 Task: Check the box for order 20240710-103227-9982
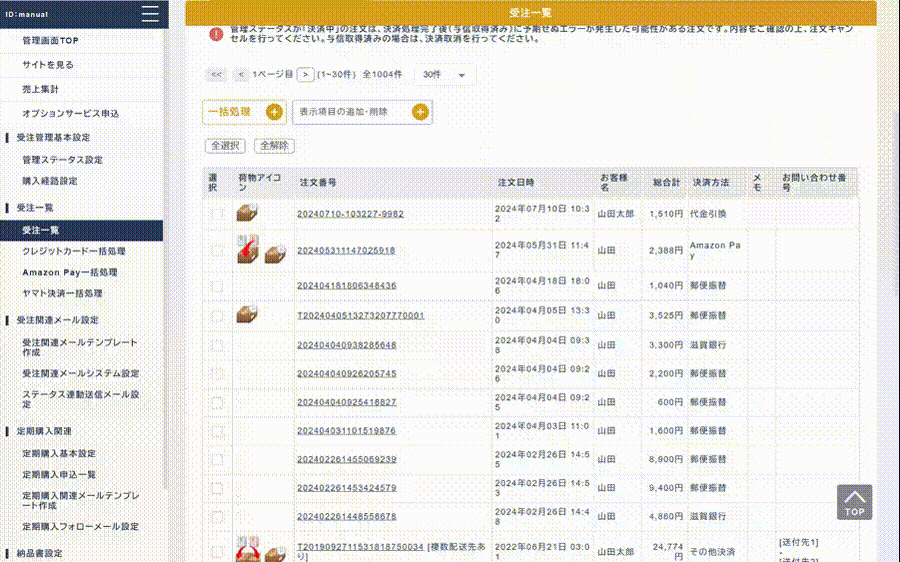(217, 214)
